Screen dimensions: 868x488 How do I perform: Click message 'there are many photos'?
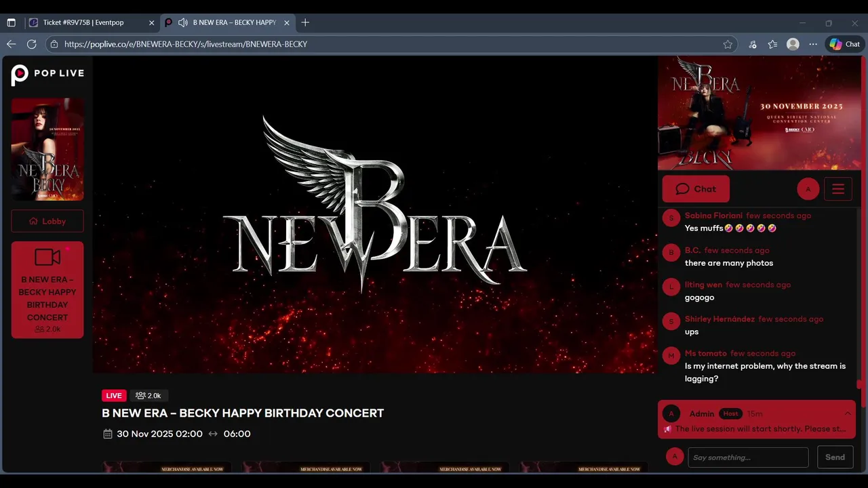point(729,263)
